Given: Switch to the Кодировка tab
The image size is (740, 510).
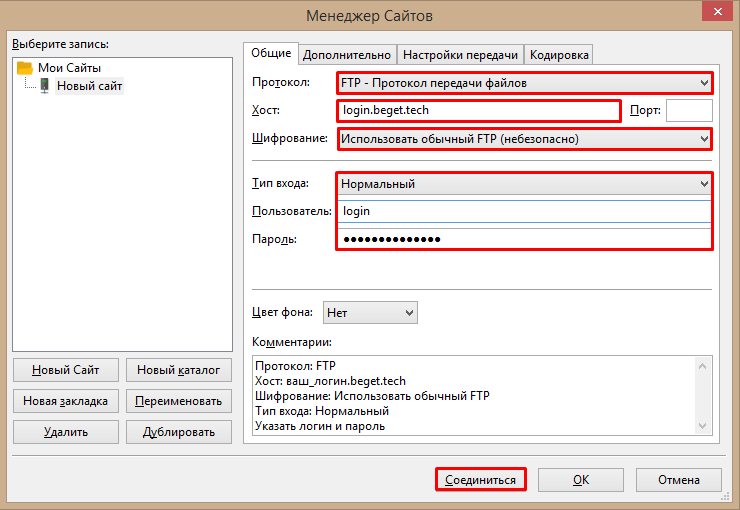Looking at the screenshot, I should [x=559, y=55].
